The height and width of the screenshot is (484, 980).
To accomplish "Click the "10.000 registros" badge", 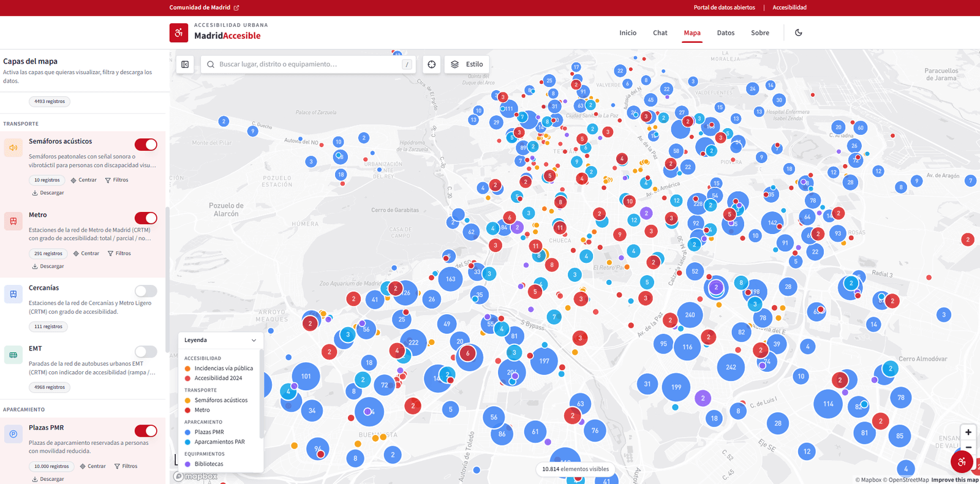I will (51, 466).
